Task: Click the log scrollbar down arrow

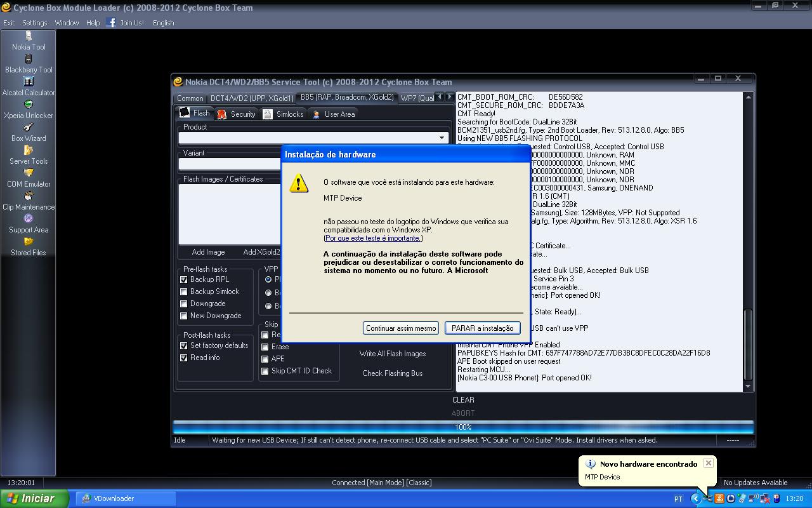Action: [748, 386]
